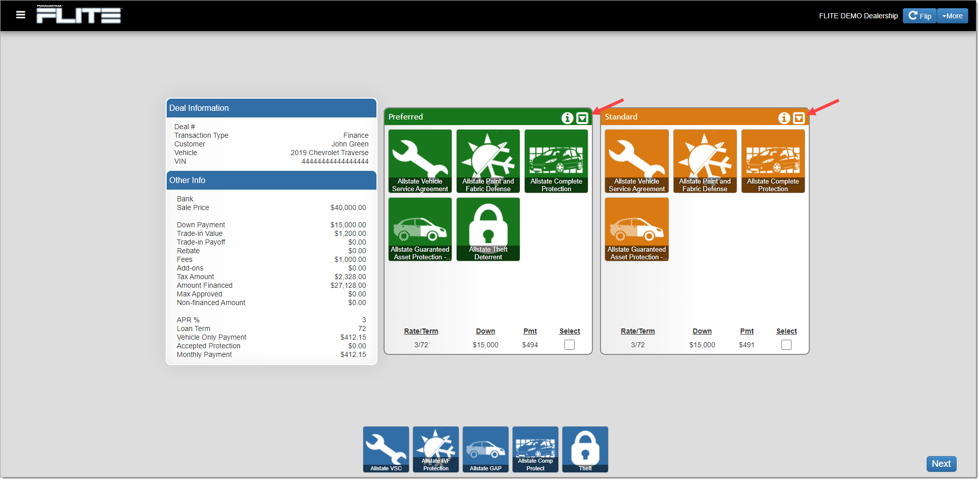Open the More dropdown
Image resolution: width=980 pixels, height=481 pixels.
953,16
